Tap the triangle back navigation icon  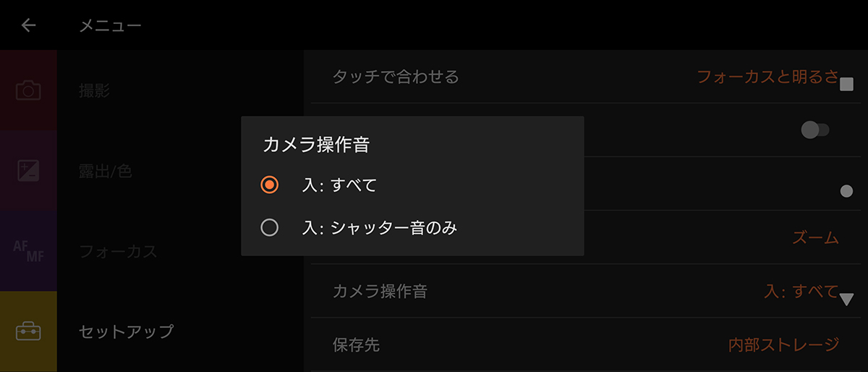846,298
